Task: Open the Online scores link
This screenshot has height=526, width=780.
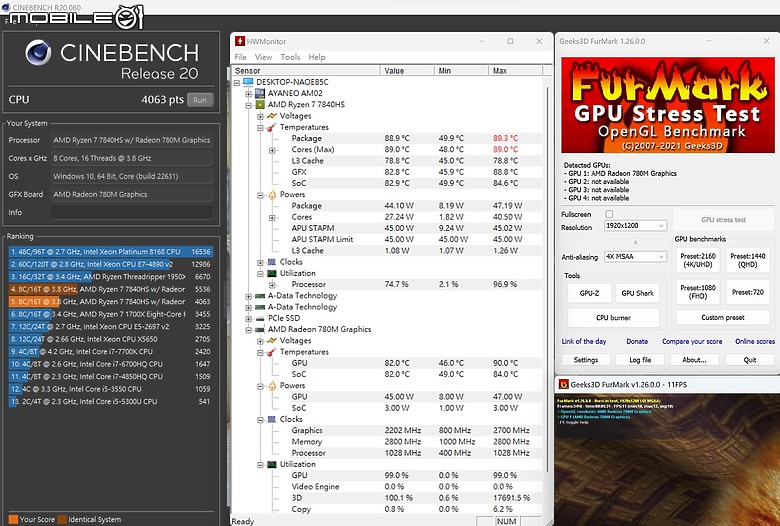Action: click(x=755, y=341)
